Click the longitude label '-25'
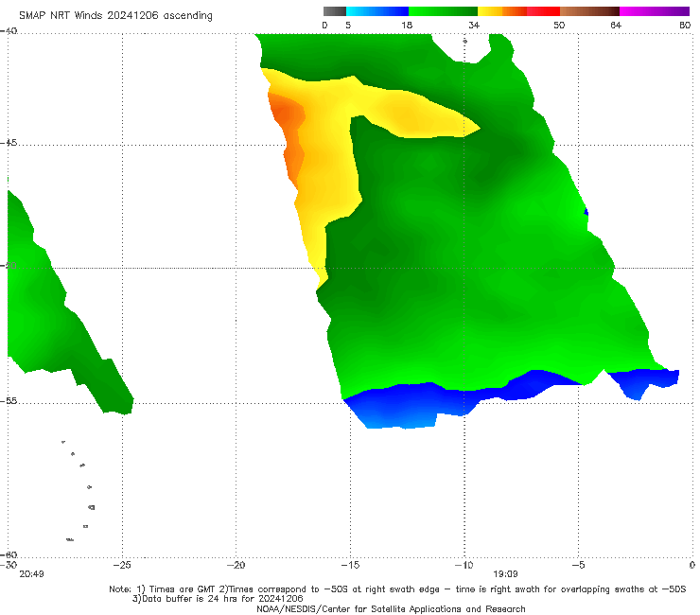Image resolution: width=700 pixels, height=615 pixels. (x=122, y=565)
